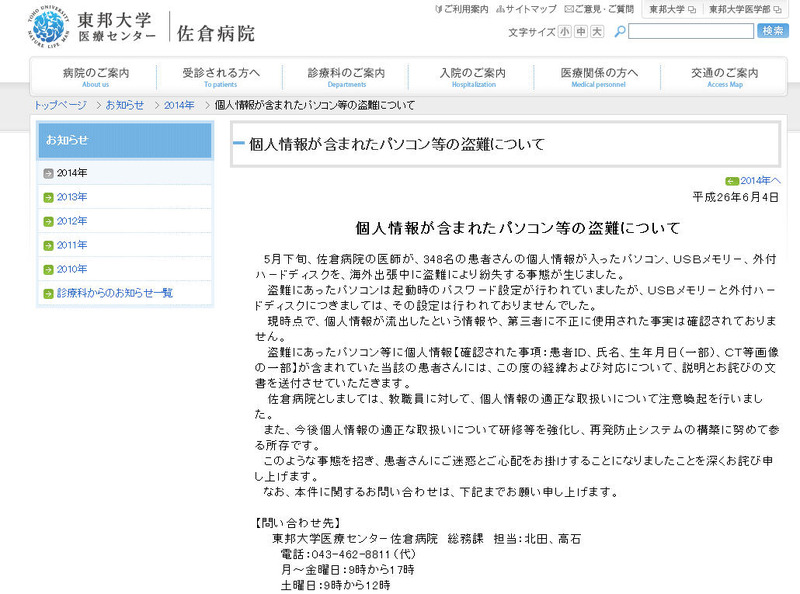800x594 pixels.
Task: Open the 診療科のご案内 Departments menu
Action: point(346,77)
